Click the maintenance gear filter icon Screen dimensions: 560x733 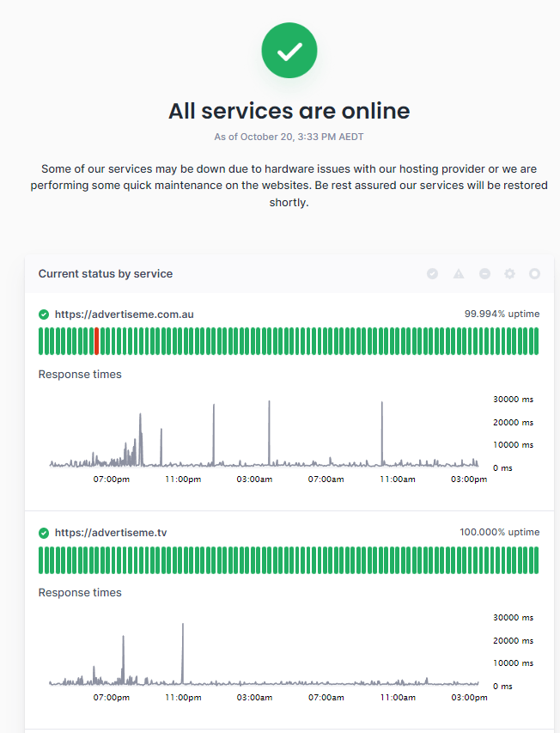click(509, 273)
